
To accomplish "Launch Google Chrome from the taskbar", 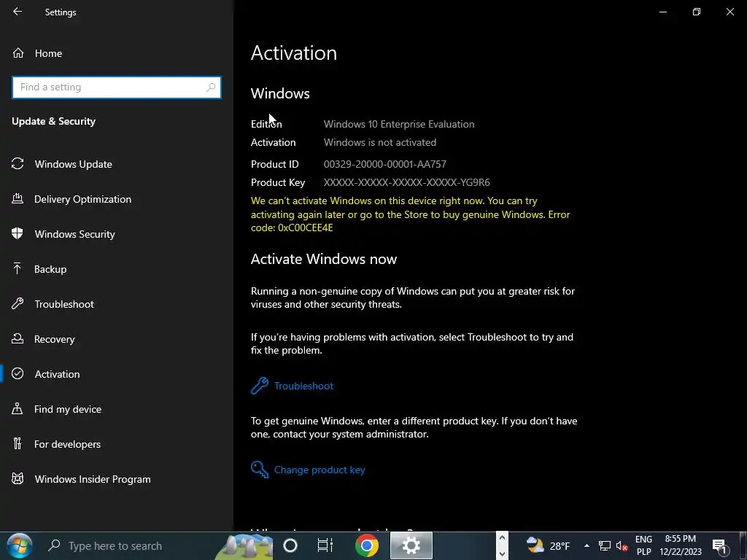I will [x=367, y=545].
